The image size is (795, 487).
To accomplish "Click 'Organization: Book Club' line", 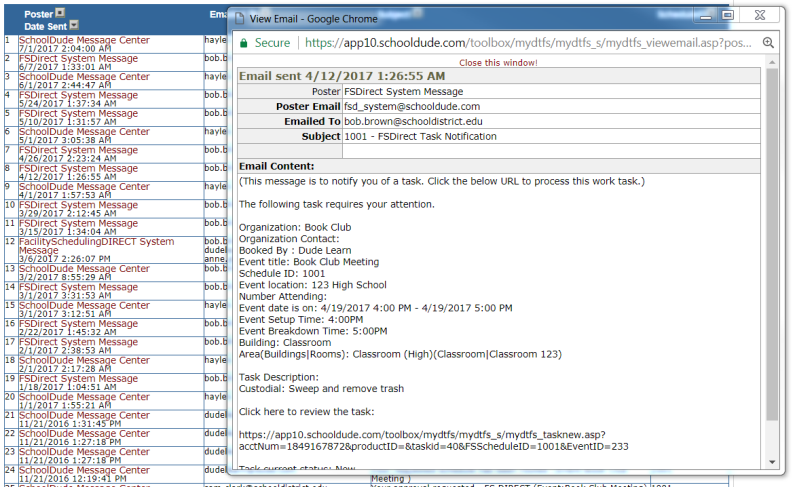I will 295,228.
